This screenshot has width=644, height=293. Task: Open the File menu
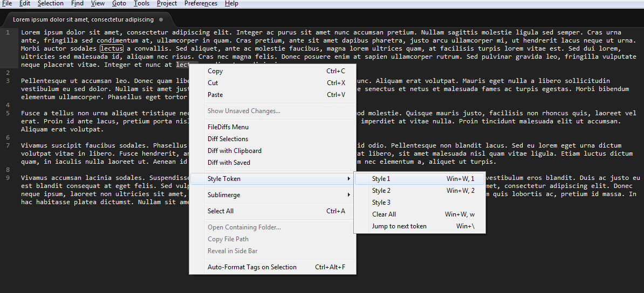pyautogui.click(x=6, y=3)
